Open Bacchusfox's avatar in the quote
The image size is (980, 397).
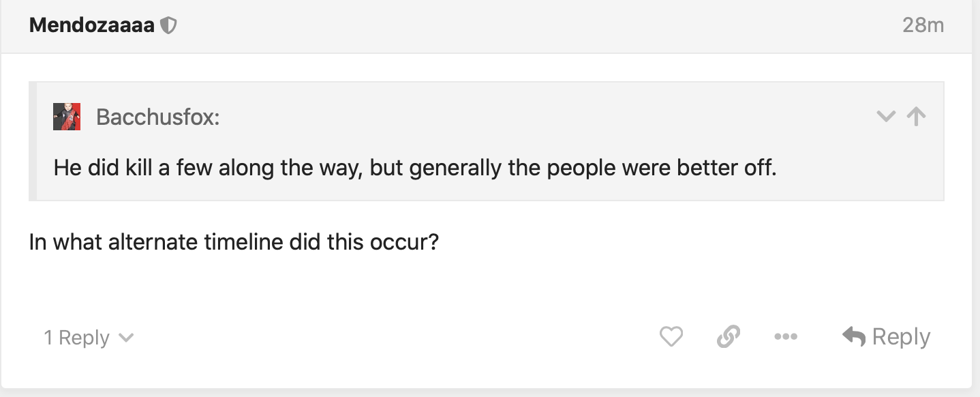[x=67, y=117]
